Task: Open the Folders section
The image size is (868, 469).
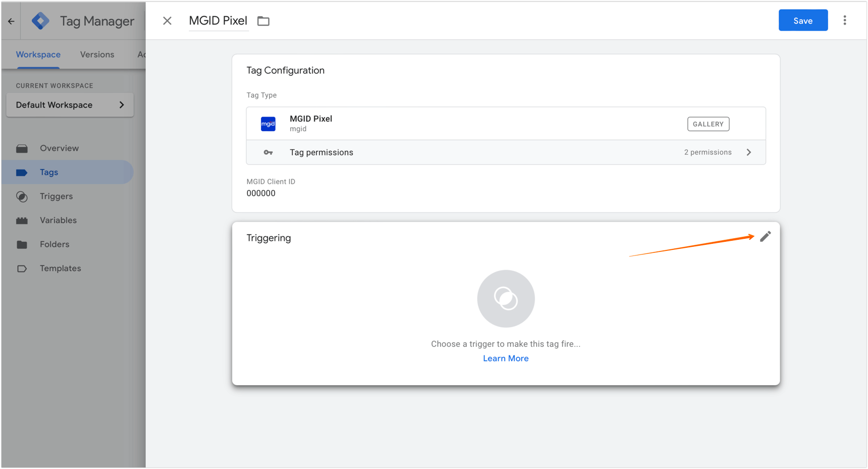Action: 22,244
